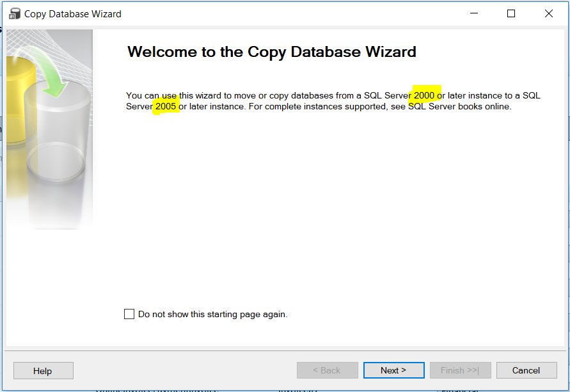This screenshot has height=392, width=570.
Task: Click the highlighted 2000 in the description
Action: coord(424,95)
